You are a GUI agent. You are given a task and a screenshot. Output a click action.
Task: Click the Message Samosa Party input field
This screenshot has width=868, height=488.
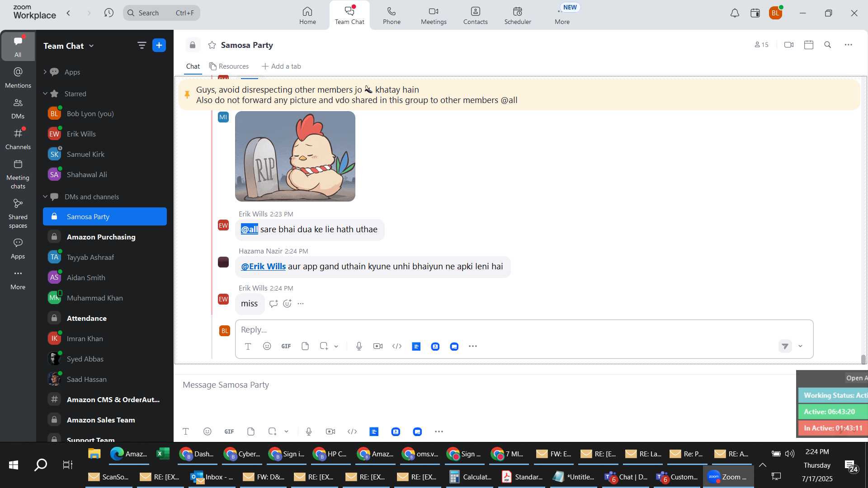point(484,385)
